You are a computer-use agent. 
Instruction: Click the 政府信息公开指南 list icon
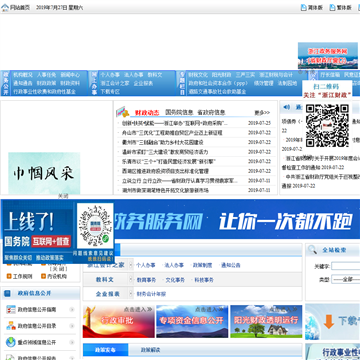11,309
